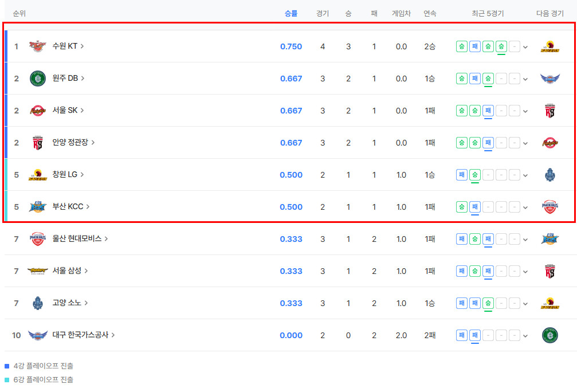
Task: Open next-game opponent logo in 수원 KT row
Action: pyautogui.click(x=549, y=46)
